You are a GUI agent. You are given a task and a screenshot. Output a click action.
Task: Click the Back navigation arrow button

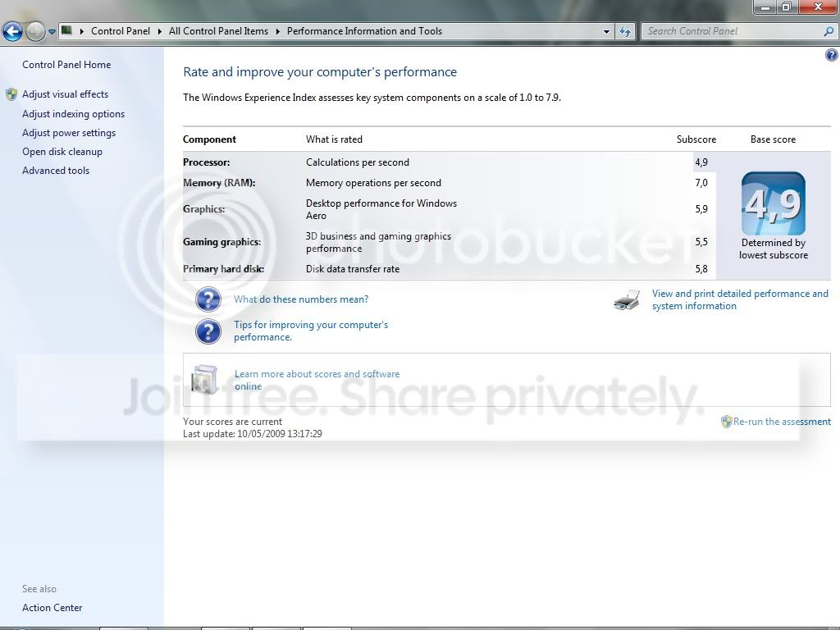point(12,32)
